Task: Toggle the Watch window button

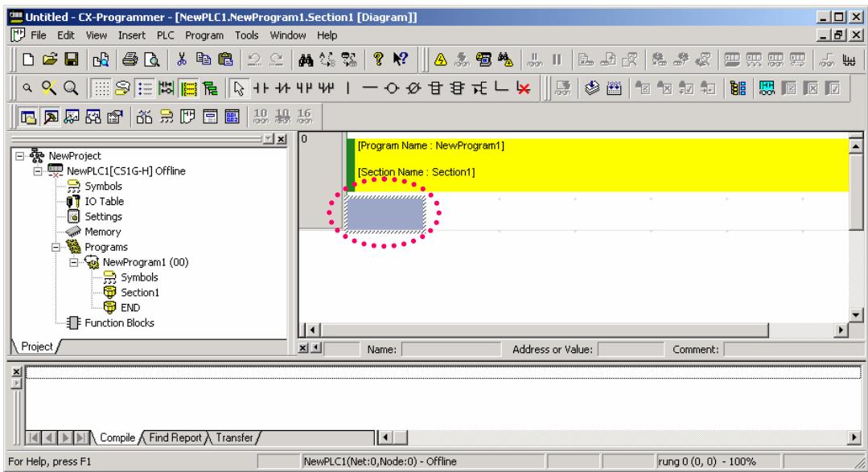Action: click(72, 117)
